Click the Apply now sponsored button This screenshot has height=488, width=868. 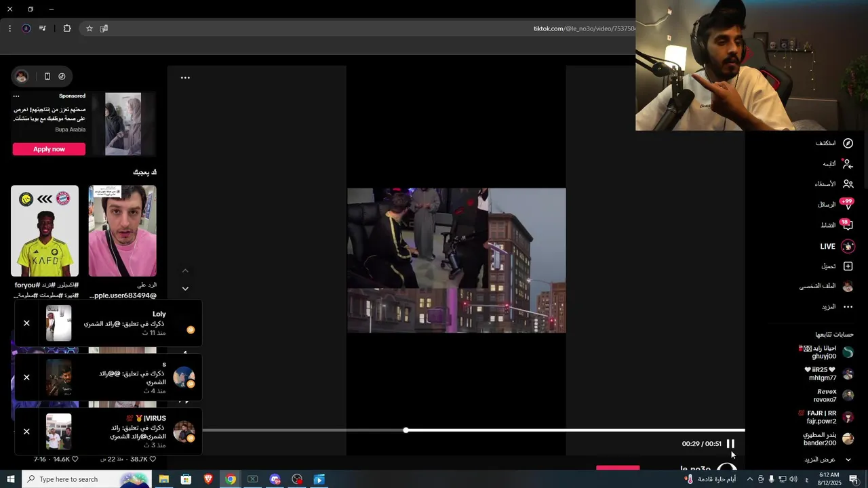49,149
